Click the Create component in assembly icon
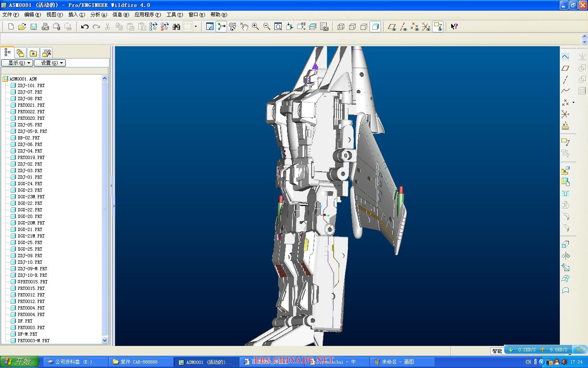The width and height of the screenshot is (588, 368). pyautogui.click(x=566, y=182)
